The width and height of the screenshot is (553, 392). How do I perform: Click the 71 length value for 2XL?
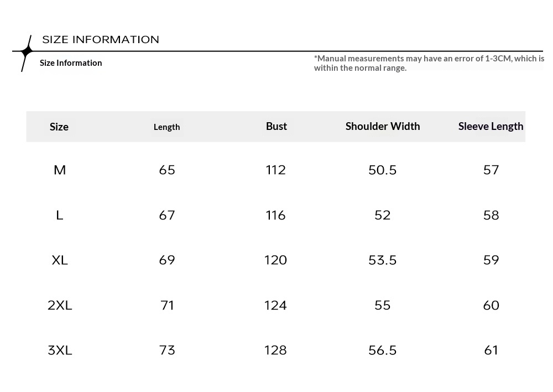click(x=167, y=305)
